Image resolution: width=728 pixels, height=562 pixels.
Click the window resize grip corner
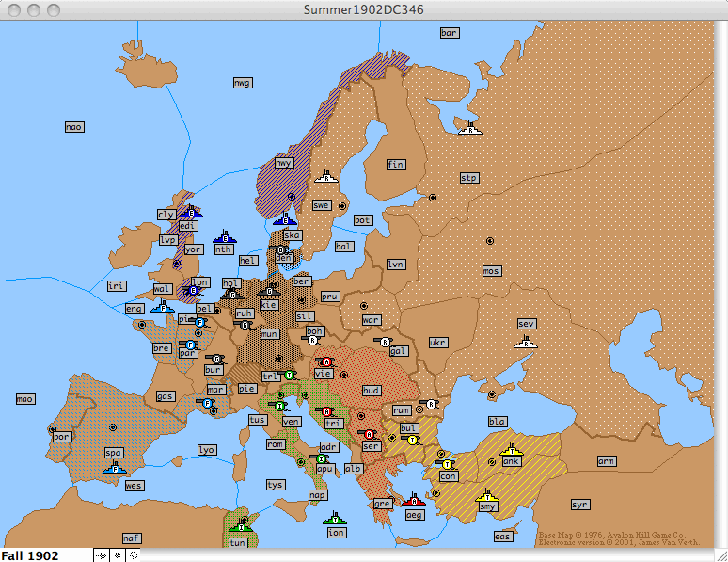tap(721, 555)
